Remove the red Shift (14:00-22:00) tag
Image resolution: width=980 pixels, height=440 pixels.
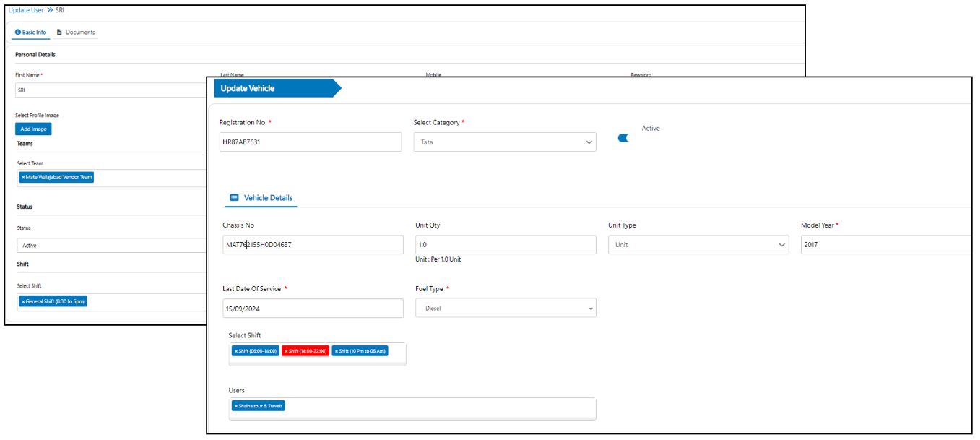(x=286, y=351)
